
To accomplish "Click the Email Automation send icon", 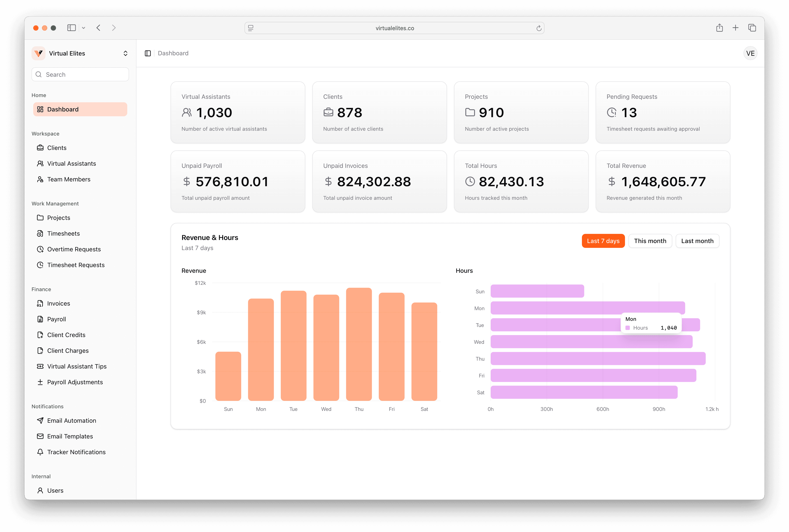I will click(x=40, y=420).
